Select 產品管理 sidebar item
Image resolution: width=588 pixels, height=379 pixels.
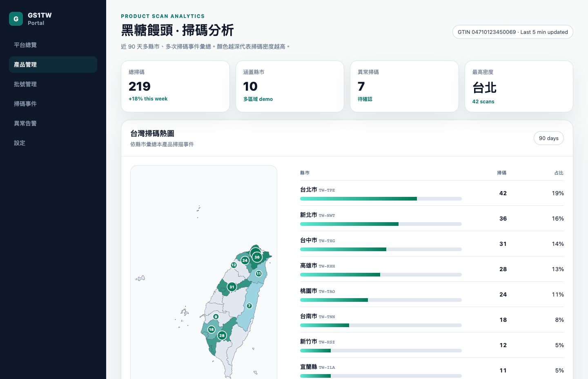[x=53, y=65]
